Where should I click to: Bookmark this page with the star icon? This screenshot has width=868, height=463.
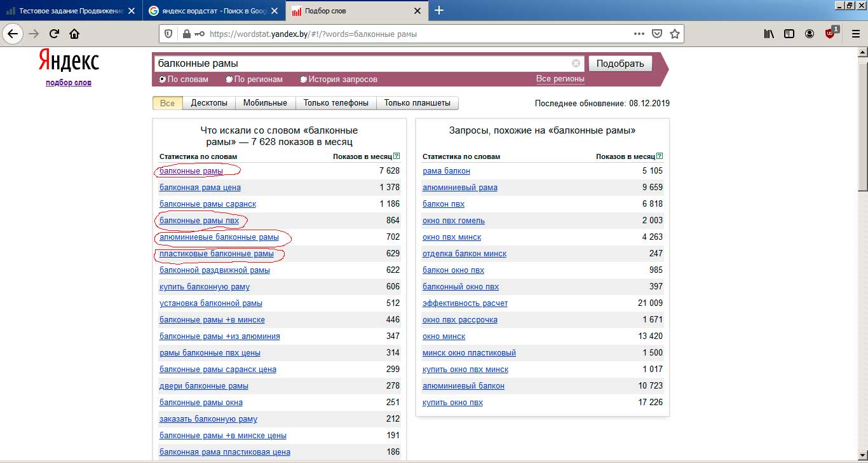[x=675, y=34]
